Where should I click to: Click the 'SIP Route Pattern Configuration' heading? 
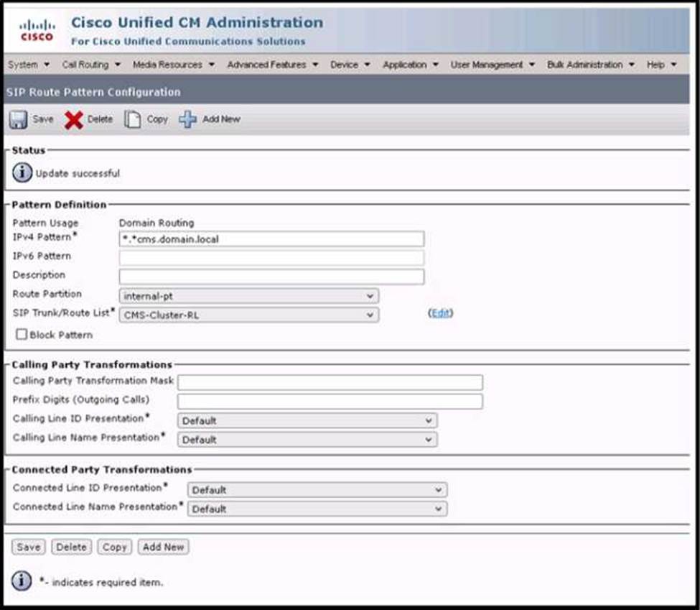[x=93, y=92]
